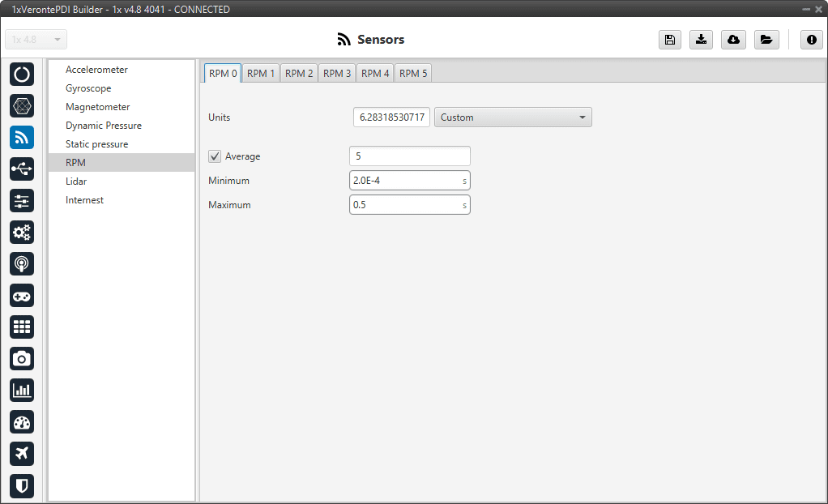Viewport: 828px width, 504px height.
Task: Open the 1x 4.8 version dropdown
Action: tap(36, 40)
